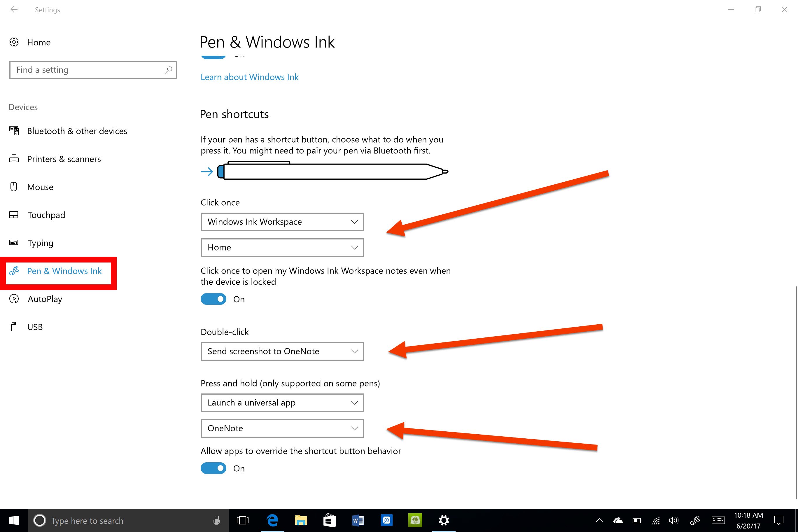The height and width of the screenshot is (532, 798).
Task: Open the Home dropdown under Click once
Action: click(282, 248)
